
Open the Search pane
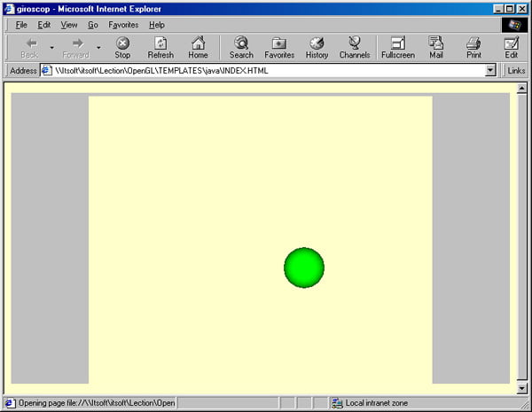(241, 48)
